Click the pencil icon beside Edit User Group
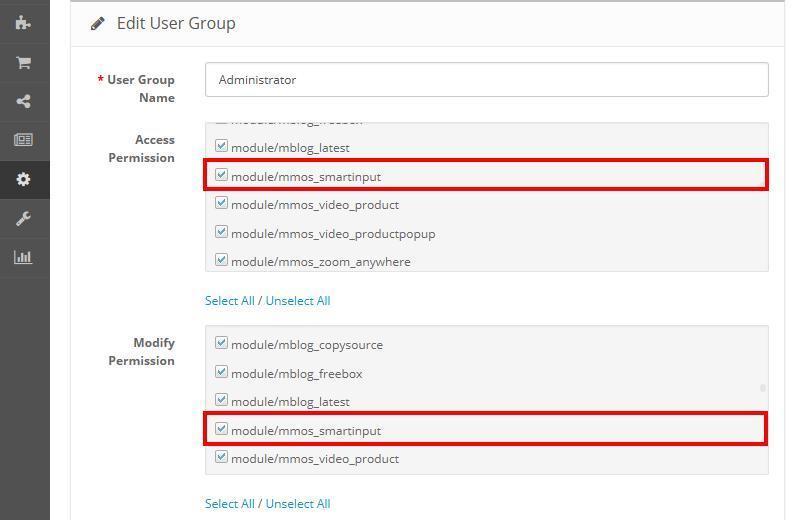The image size is (800, 520). coord(98,23)
